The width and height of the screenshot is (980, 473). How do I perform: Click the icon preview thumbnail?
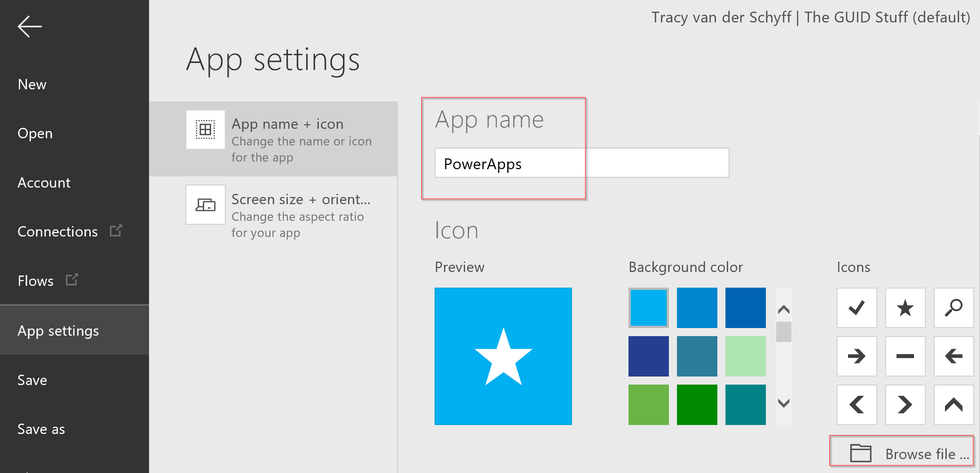(503, 356)
